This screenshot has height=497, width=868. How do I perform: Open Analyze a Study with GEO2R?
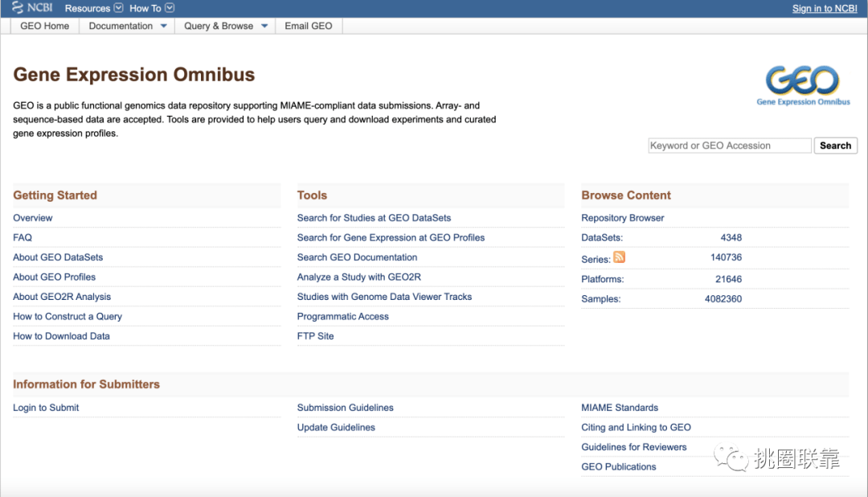(x=358, y=277)
